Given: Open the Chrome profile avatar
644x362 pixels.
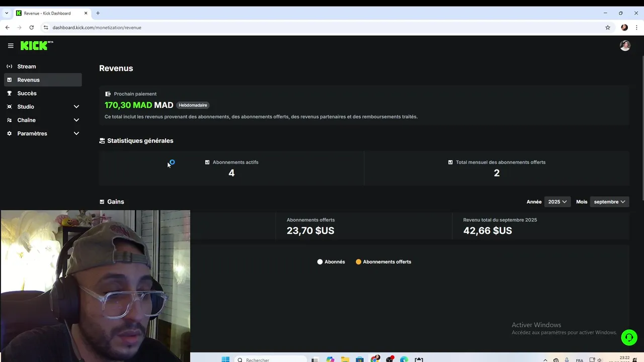Looking at the screenshot, I should point(624,28).
